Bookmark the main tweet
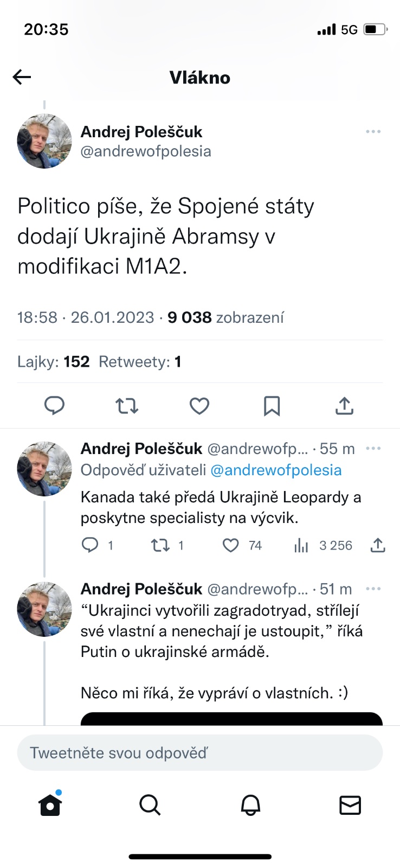 pos(272,406)
